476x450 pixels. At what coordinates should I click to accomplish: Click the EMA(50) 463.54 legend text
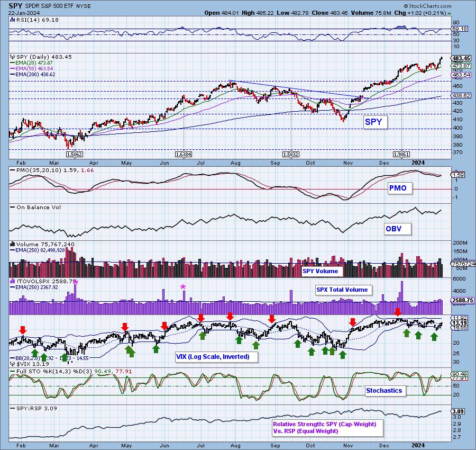[x=34, y=69]
